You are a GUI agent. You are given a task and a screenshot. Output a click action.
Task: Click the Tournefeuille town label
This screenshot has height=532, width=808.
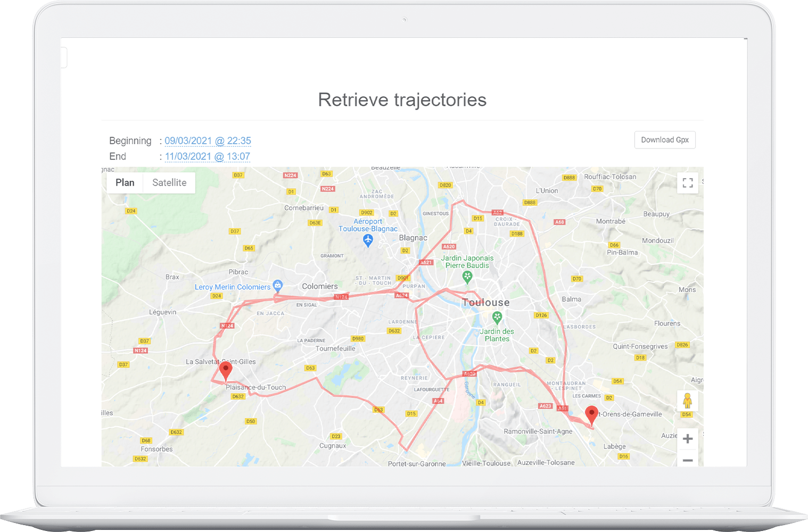335,348
